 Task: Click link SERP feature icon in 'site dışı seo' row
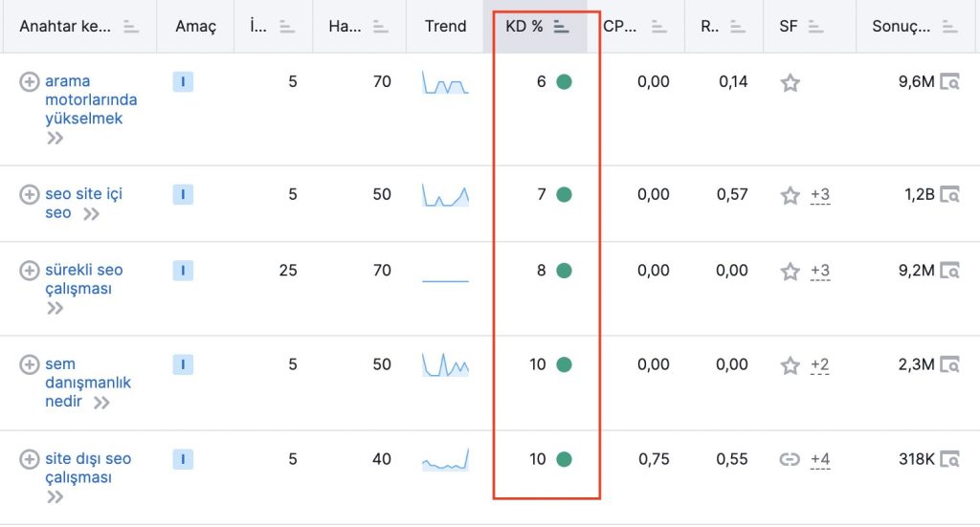[790, 459]
